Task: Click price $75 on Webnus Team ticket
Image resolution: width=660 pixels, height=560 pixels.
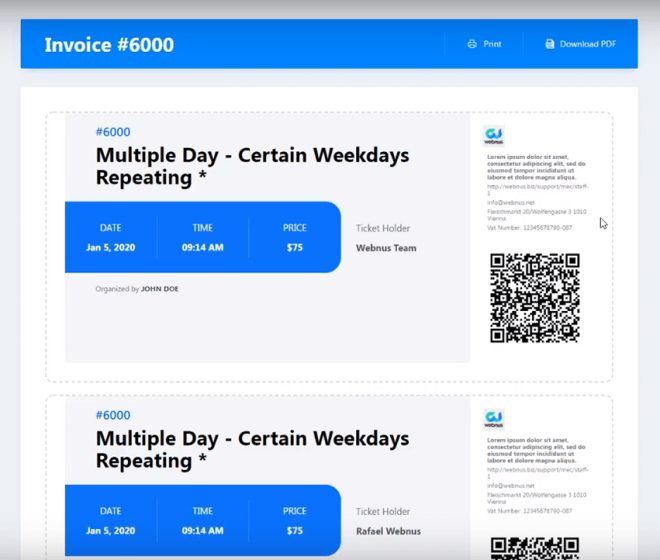Action: pos(295,248)
